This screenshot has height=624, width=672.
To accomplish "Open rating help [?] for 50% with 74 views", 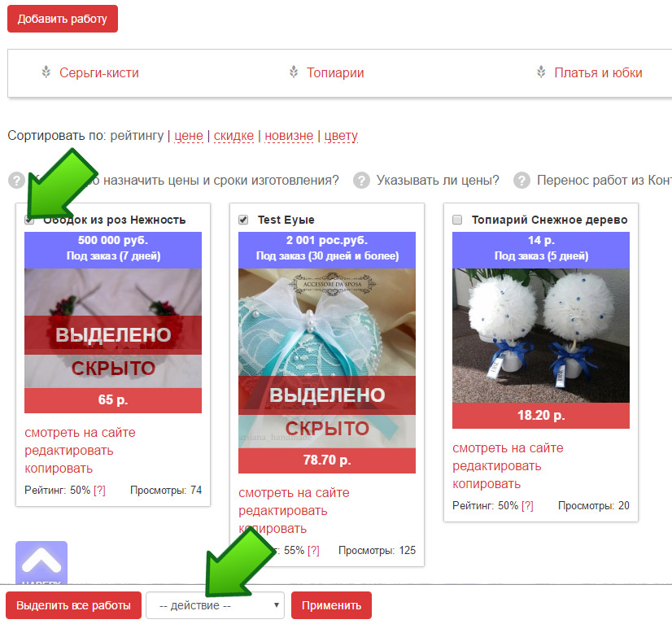I will point(99,490).
